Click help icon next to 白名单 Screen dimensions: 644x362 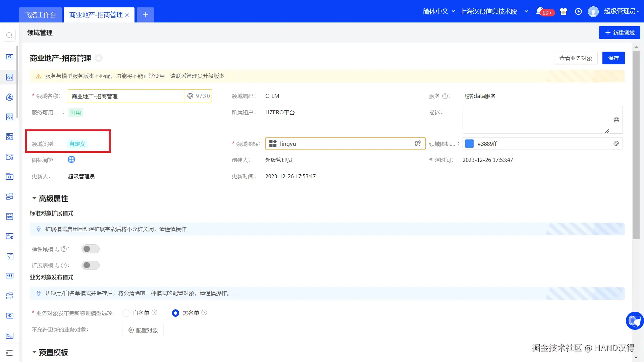154,312
